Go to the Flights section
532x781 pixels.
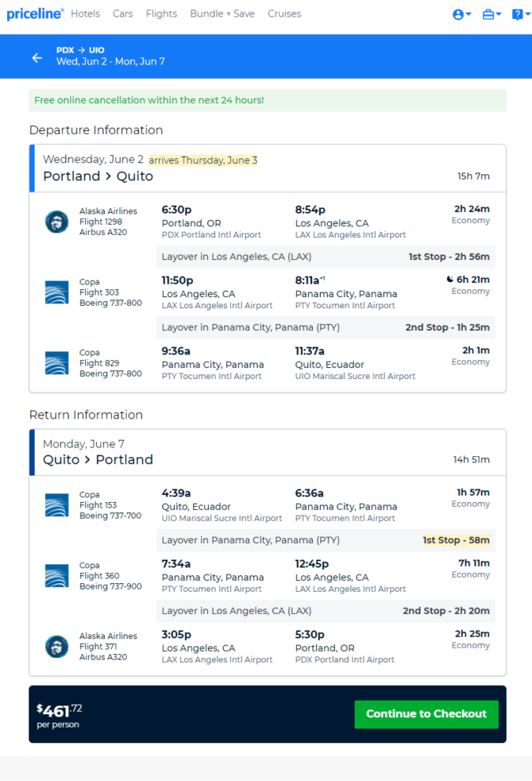click(x=161, y=14)
